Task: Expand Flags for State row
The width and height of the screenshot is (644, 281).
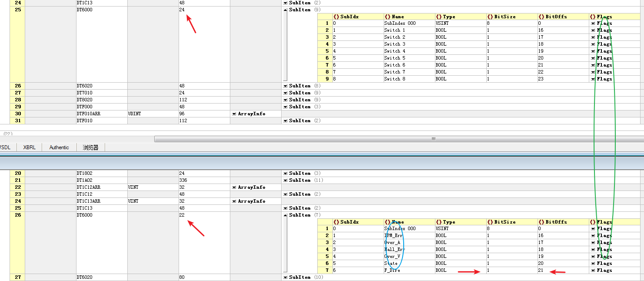Action: pyautogui.click(x=593, y=264)
